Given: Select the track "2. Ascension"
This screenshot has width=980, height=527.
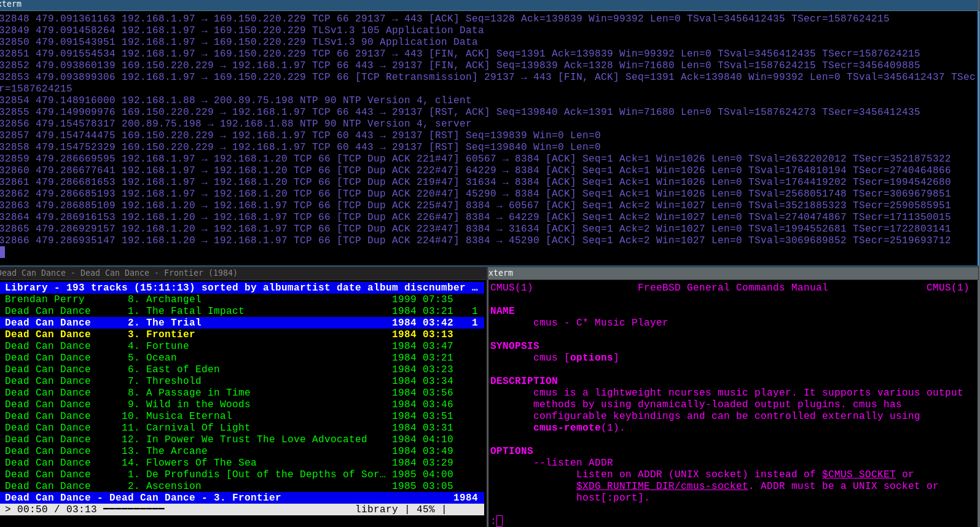Looking at the screenshot, I should coord(242,486).
